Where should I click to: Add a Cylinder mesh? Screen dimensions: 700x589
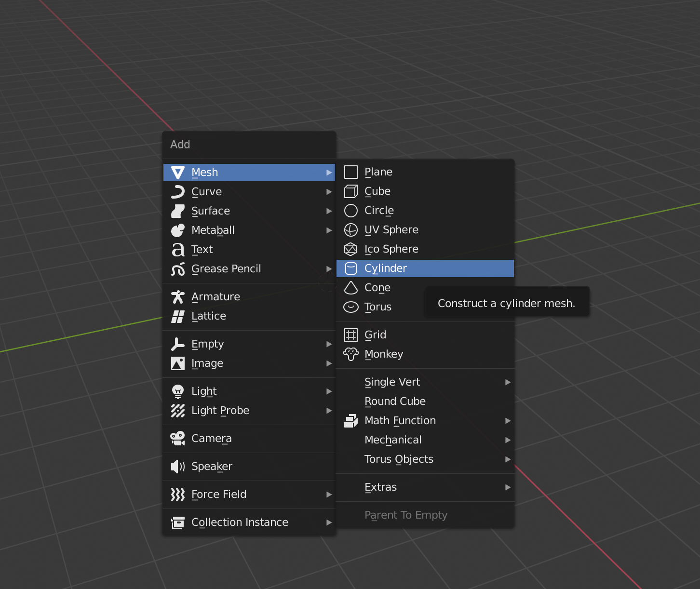[425, 268]
